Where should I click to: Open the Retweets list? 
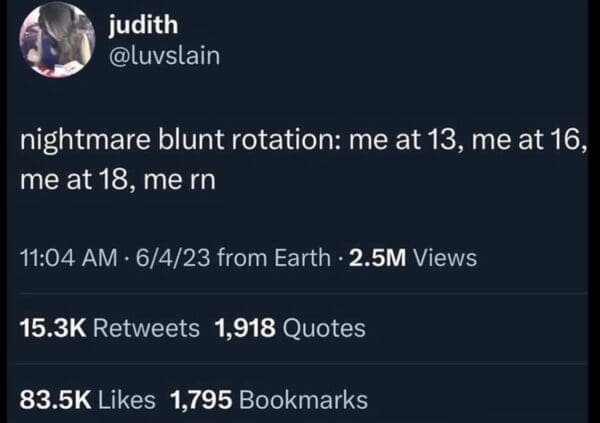[149, 327]
